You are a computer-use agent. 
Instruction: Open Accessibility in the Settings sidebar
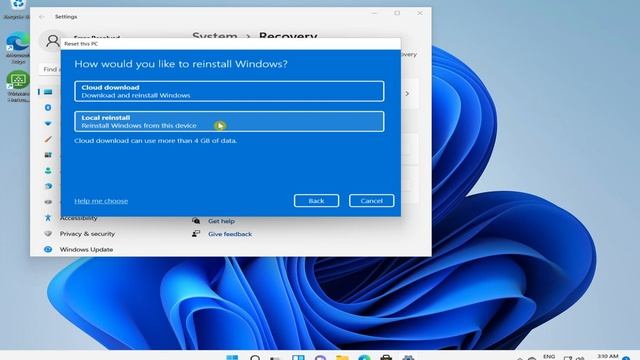[x=78, y=218]
